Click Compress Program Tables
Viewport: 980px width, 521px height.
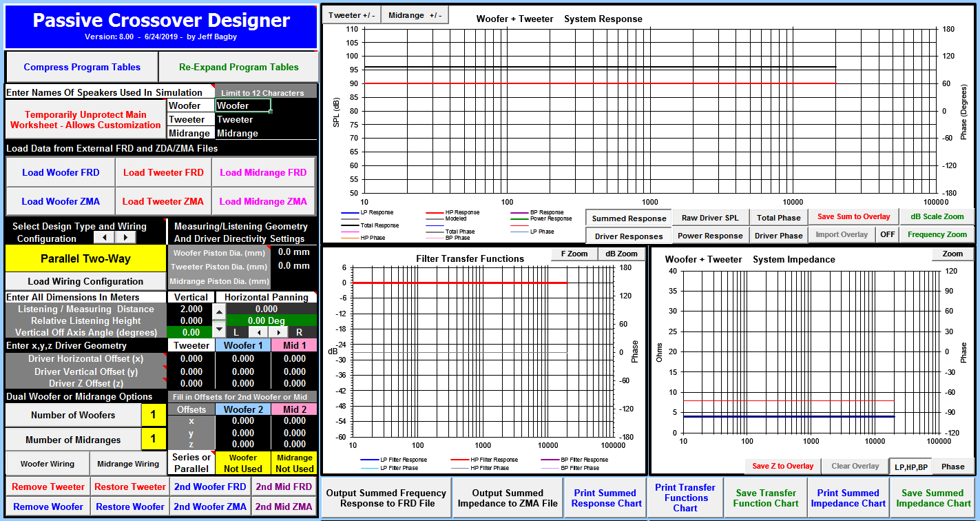82,67
